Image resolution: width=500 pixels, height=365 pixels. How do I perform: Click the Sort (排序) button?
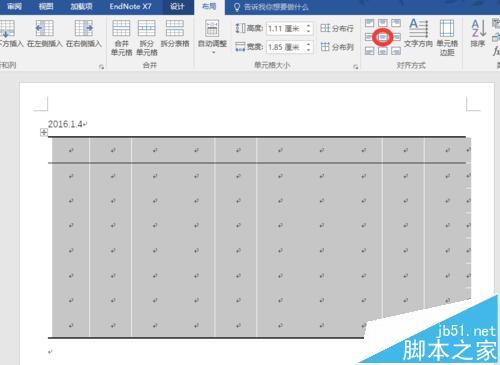pos(478,33)
